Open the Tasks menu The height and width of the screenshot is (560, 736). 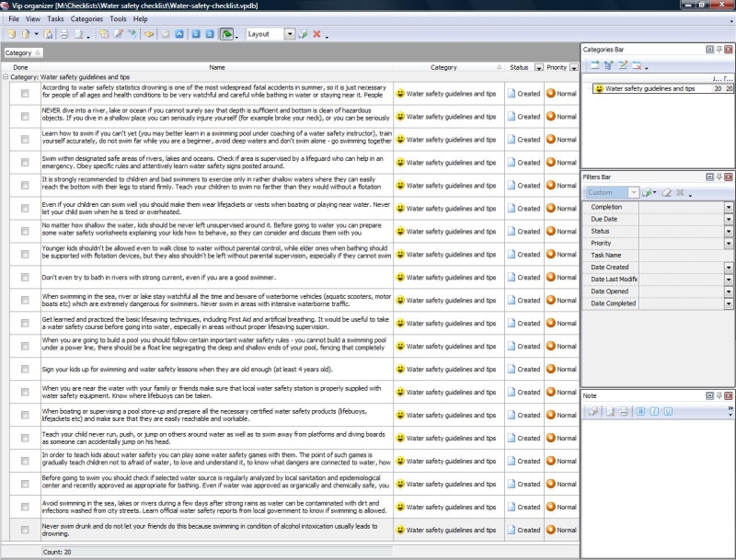click(x=56, y=18)
